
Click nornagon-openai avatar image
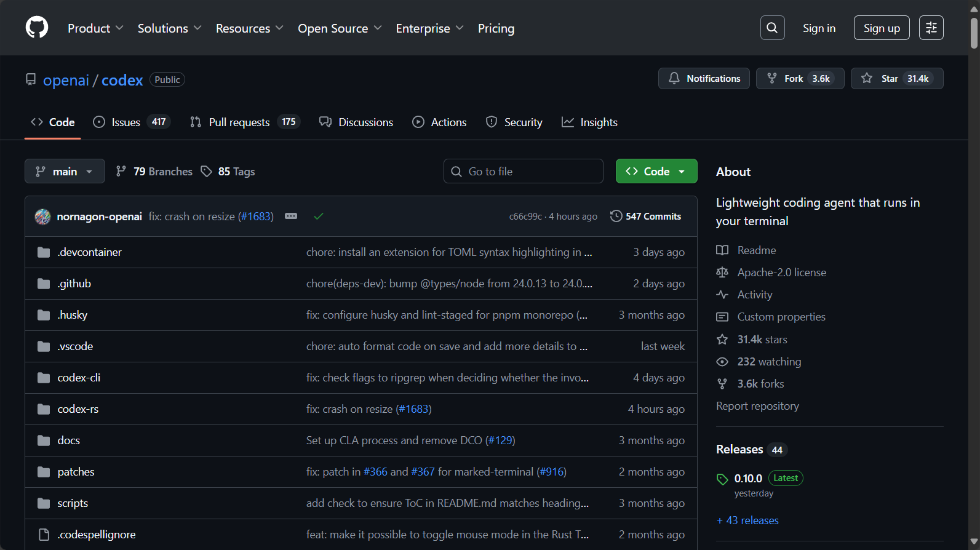point(42,217)
